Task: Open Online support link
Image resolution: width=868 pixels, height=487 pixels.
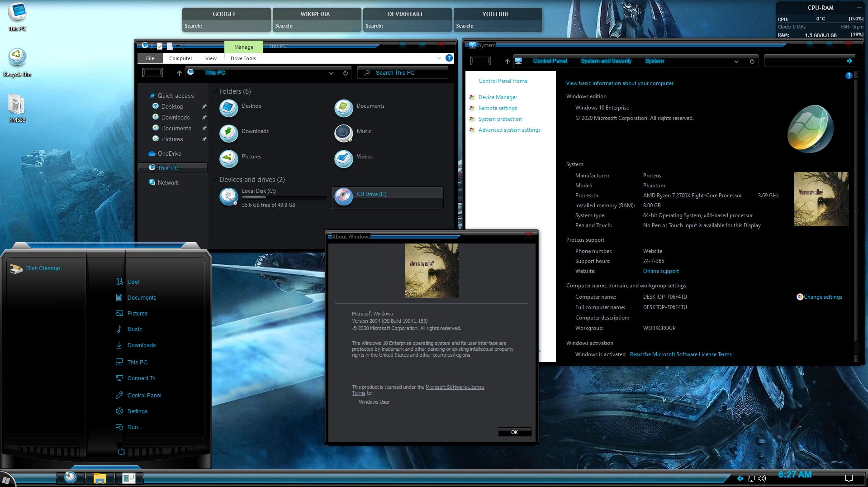Action: click(x=661, y=271)
